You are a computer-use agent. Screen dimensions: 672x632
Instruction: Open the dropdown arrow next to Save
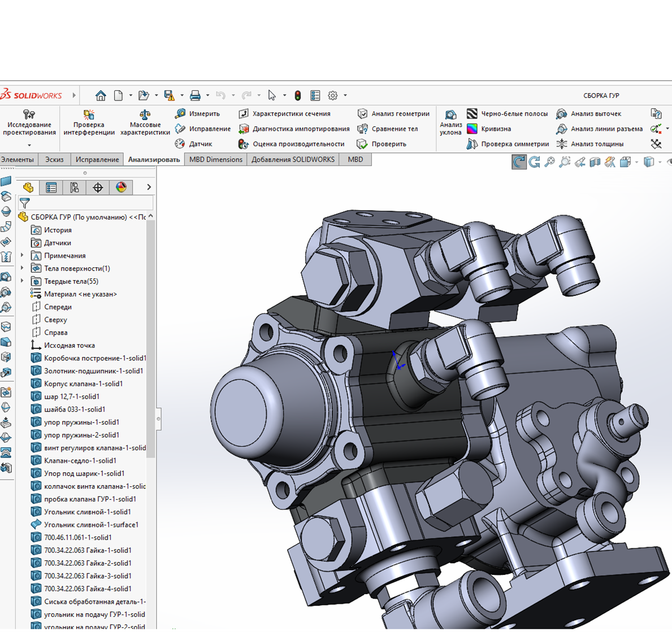[x=181, y=95]
